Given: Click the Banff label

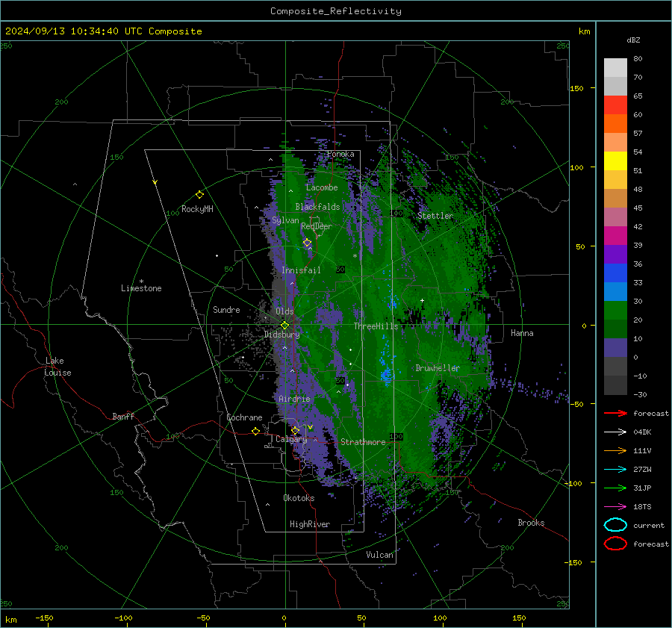Looking at the screenshot, I should coord(123,416).
